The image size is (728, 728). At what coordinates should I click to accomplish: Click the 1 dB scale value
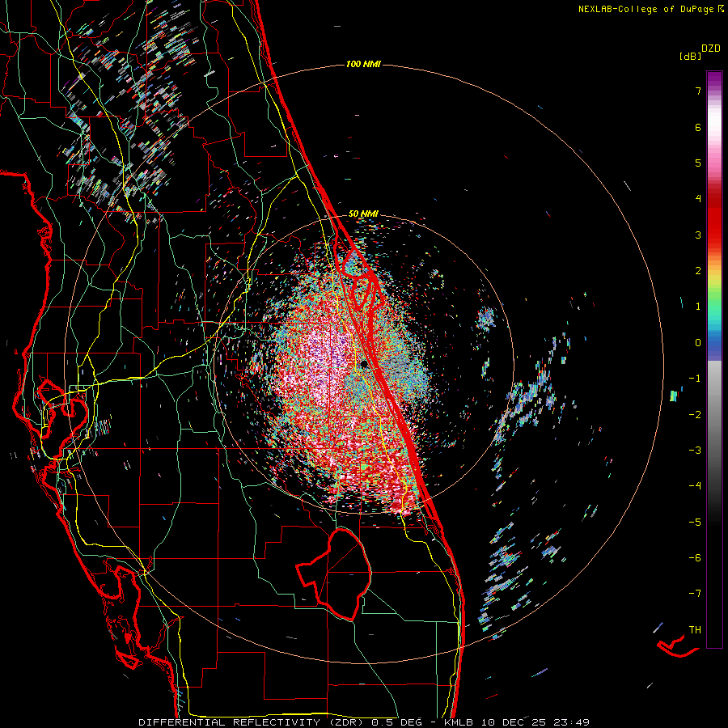click(x=698, y=307)
